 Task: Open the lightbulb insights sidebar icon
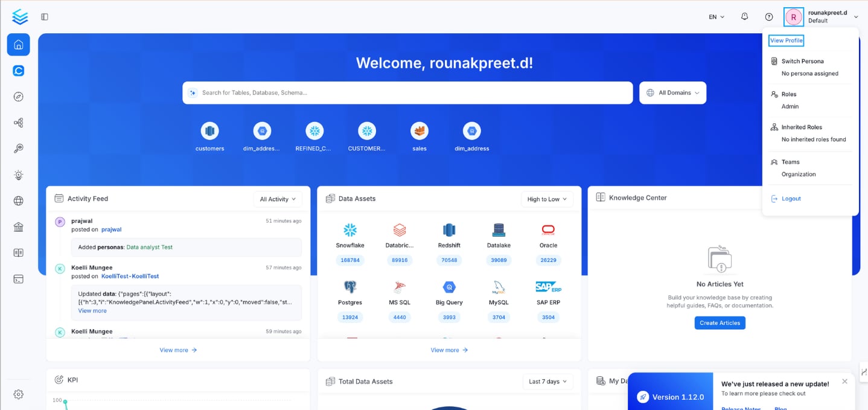click(x=18, y=175)
